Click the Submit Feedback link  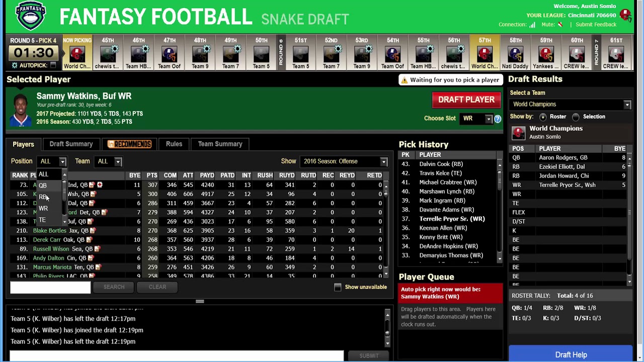point(596,25)
